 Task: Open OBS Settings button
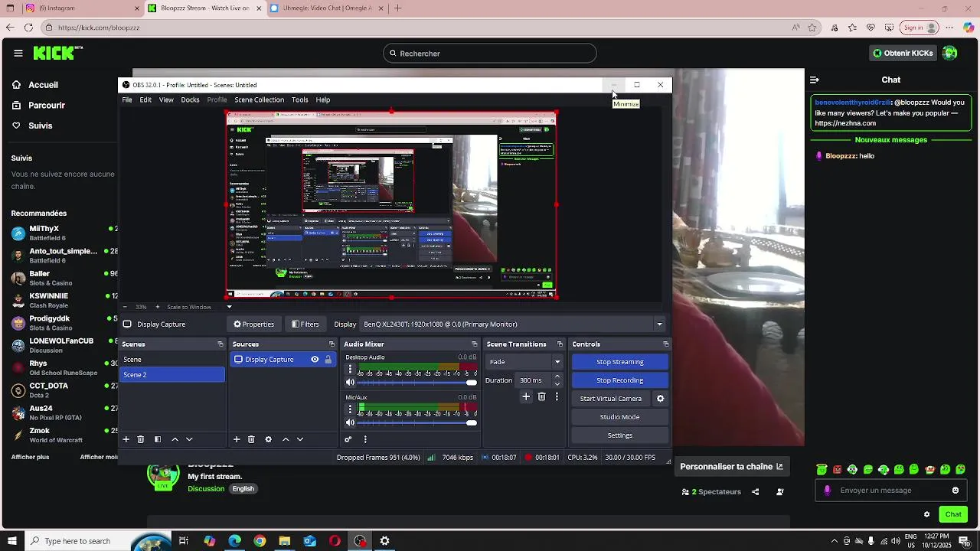(619, 435)
